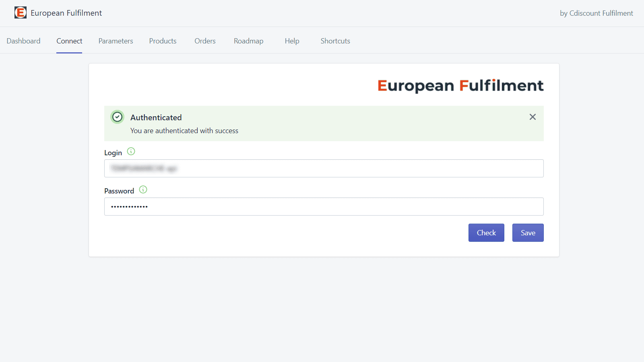Dismiss the Authenticated success message
This screenshot has height=362, width=644.
pyautogui.click(x=533, y=117)
